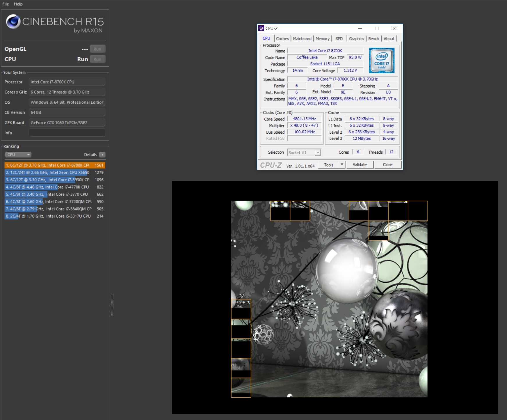507x420 pixels.
Task: Click the Run button next to CPU
Action: pos(97,59)
